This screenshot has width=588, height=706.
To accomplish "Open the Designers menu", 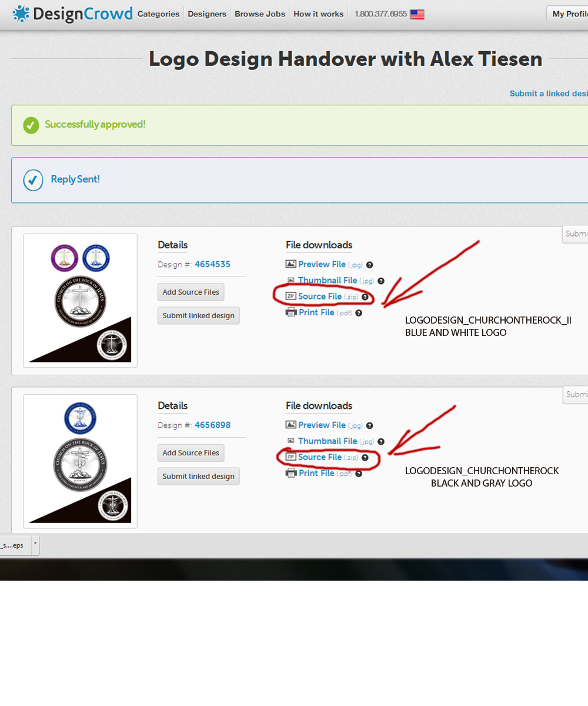I will (x=207, y=14).
